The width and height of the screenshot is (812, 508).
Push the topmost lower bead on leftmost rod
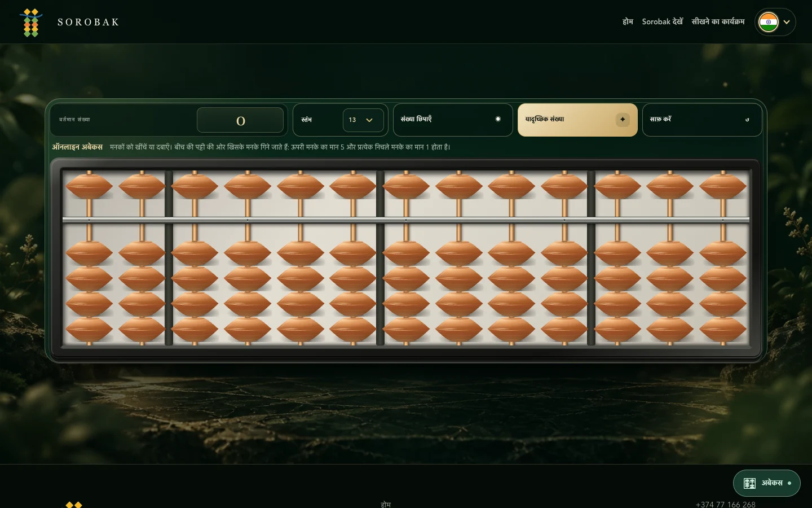coord(89,253)
